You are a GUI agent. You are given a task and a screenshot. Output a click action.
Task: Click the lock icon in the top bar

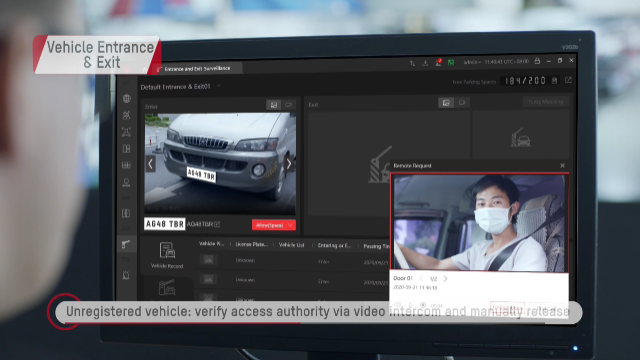(538, 61)
